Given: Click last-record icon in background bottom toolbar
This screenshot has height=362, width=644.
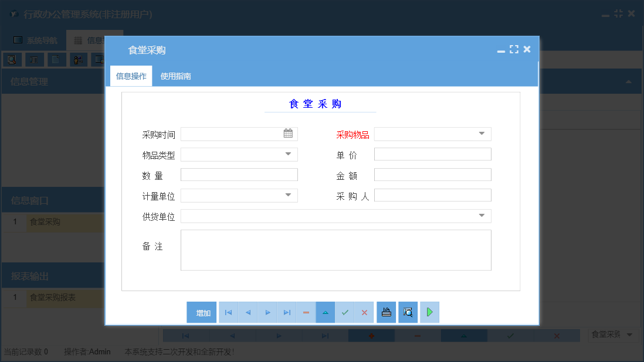Looking at the screenshot, I should pos(326,336).
